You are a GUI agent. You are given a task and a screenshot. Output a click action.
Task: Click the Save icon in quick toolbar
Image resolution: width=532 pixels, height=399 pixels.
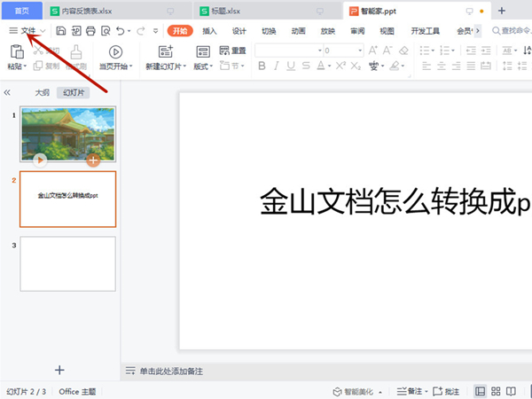coord(61,30)
